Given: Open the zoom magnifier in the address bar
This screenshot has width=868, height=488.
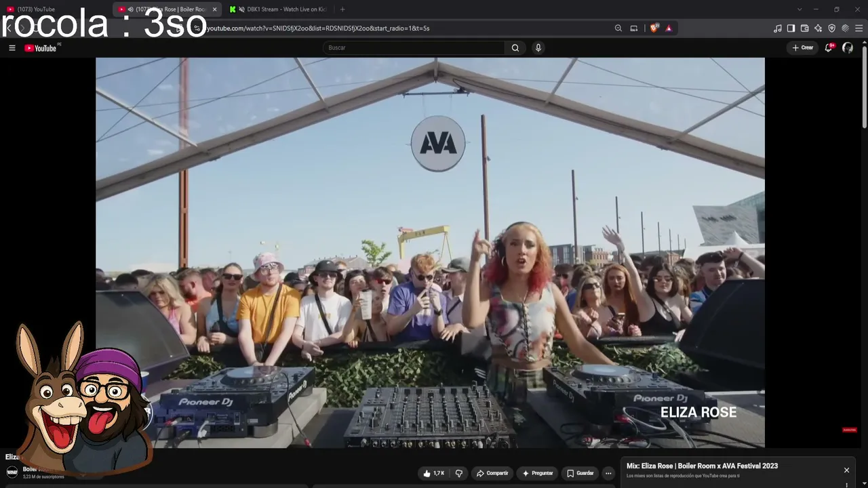Looking at the screenshot, I should point(618,28).
